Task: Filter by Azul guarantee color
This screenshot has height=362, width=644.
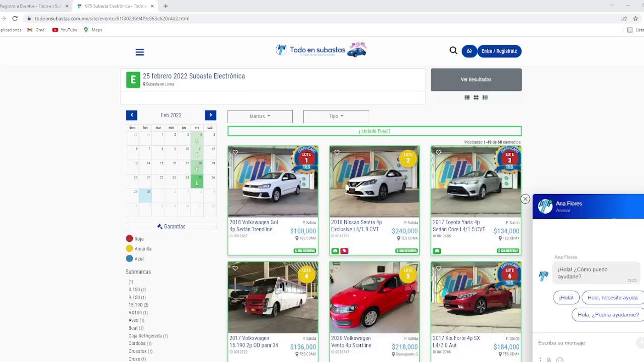Action: pos(135,259)
